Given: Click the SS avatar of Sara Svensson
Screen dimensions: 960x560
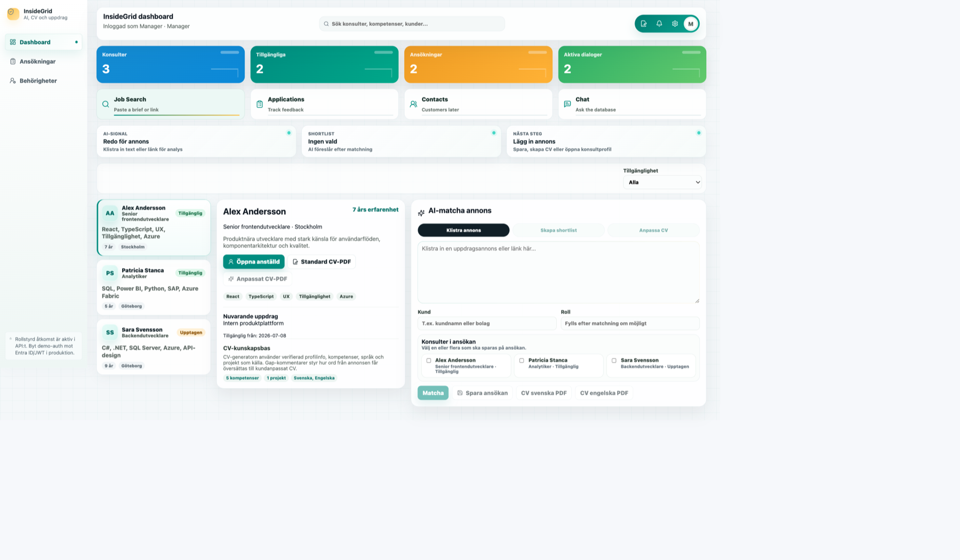Looking at the screenshot, I should [110, 332].
